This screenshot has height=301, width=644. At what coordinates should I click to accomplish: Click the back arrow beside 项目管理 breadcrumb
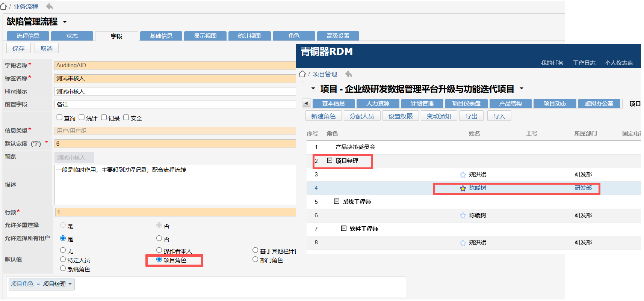coord(348,74)
